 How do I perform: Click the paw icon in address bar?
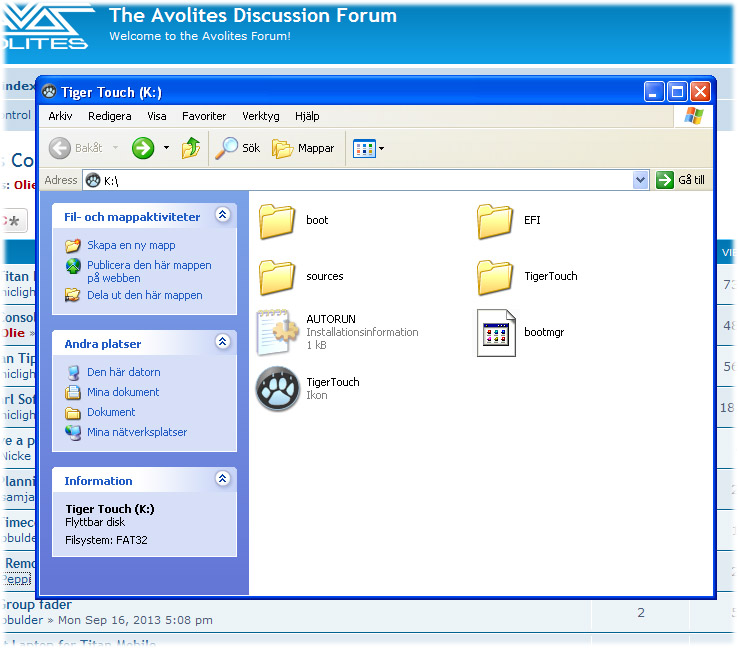click(93, 180)
